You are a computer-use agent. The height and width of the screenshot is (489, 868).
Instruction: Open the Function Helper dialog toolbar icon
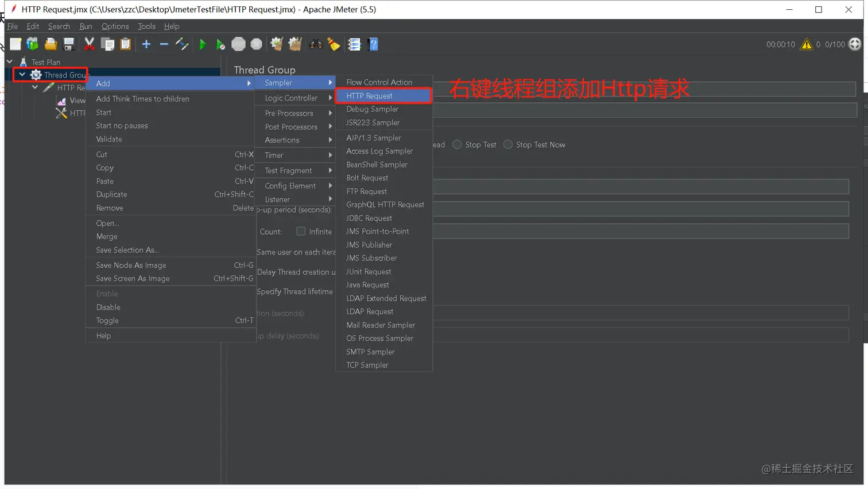point(354,44)
